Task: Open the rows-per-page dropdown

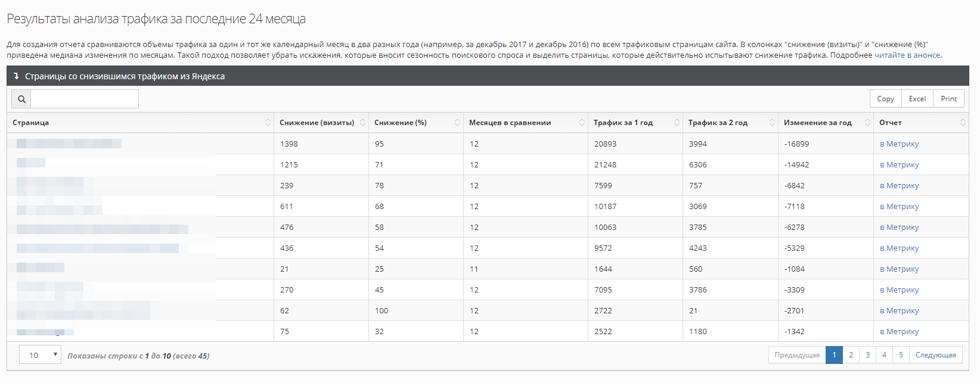Action: pos(40,355)
